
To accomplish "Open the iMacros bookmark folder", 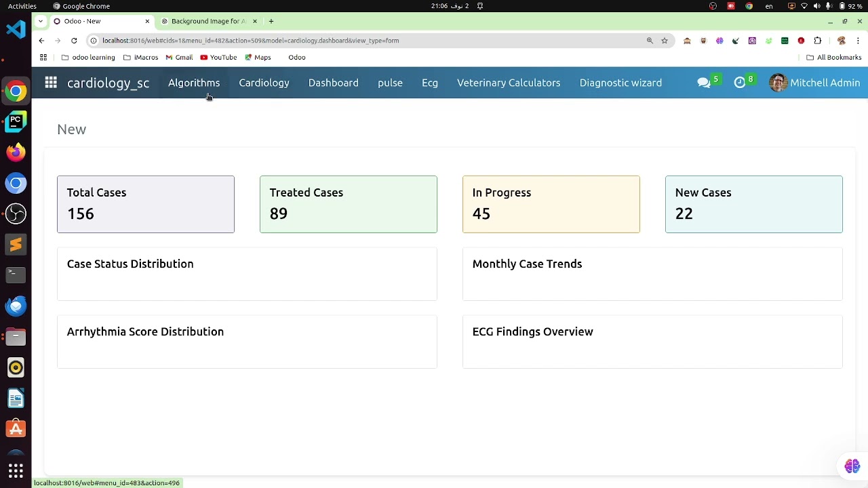I will click(x=140, y=58).
